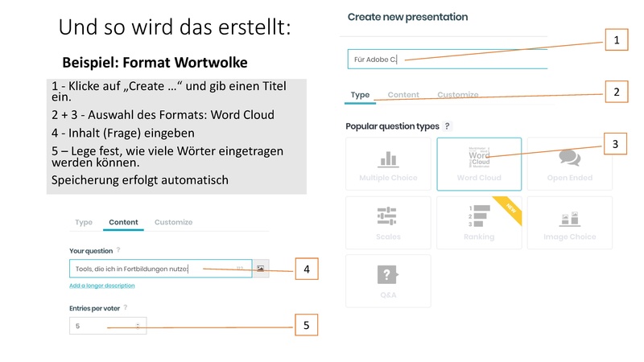The image size is (644, 362).
Task: Open the Content tab in the right panel
Action: coord(403,95)
